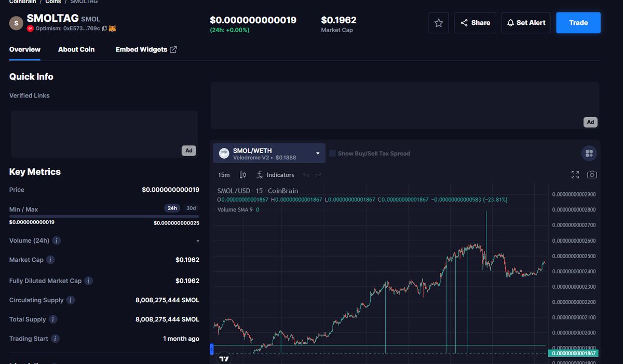Show Market Cap info tooltip
The image size is (623, 364).
point(51,260)
